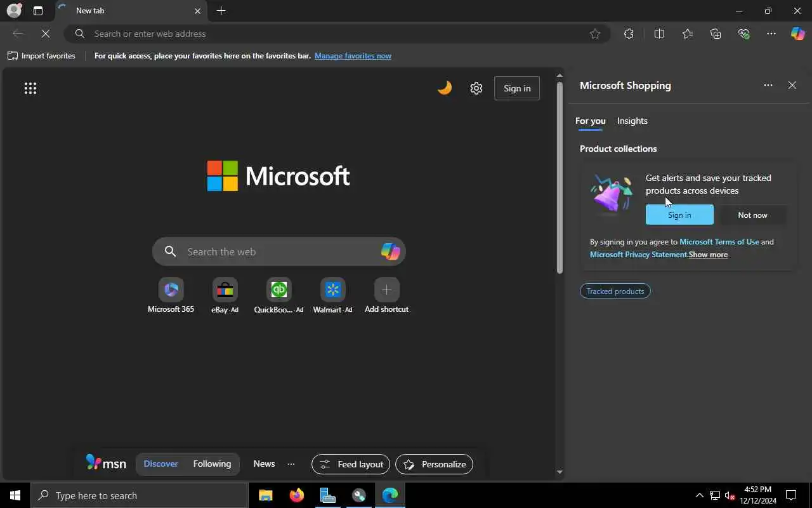The height and width of the screenshot is (508, 812).
Task: Click the Tracked products chip
Action: pyautogui.click(x=615, y=291)
